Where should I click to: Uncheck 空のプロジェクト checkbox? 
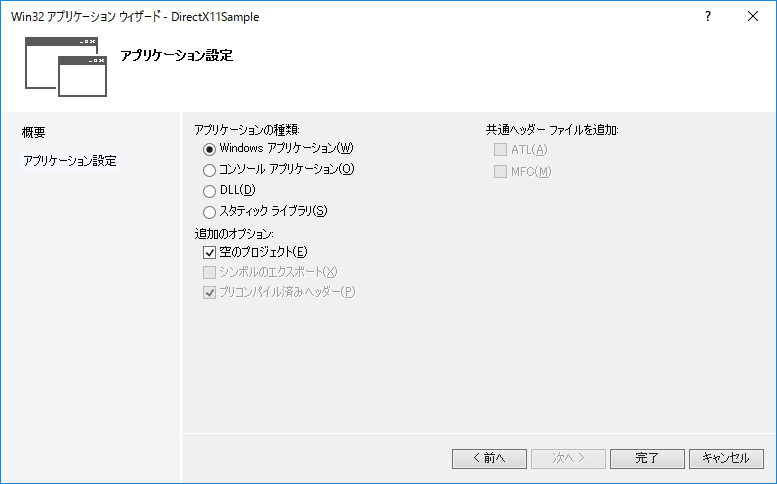[x=209, y=253]
